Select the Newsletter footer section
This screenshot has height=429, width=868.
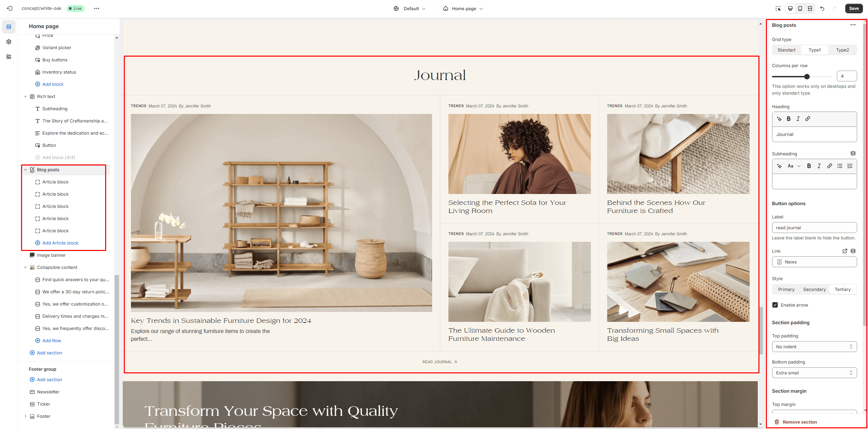coord(48,392)
